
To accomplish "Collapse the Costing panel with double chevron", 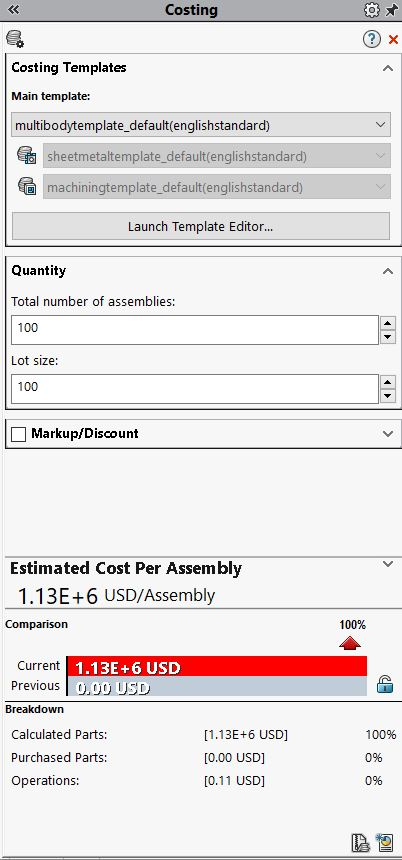I will point(14,10).
